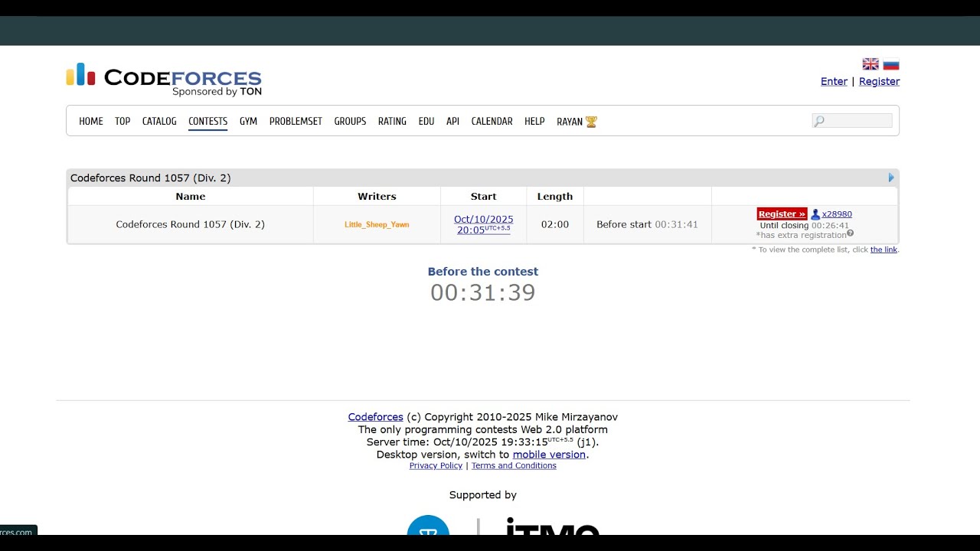Open the Privacy Policy link
Screen dimensions: 980x551
click(436, 466)
